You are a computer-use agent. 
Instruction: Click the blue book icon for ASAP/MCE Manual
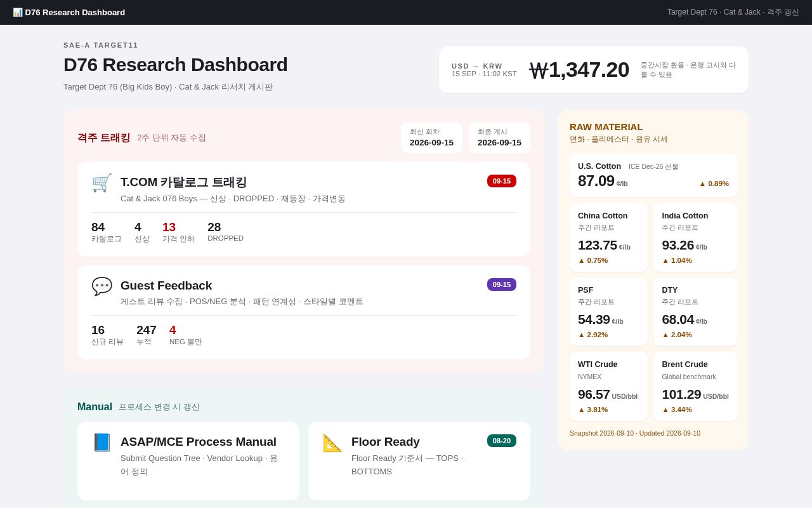coord(101,443)
